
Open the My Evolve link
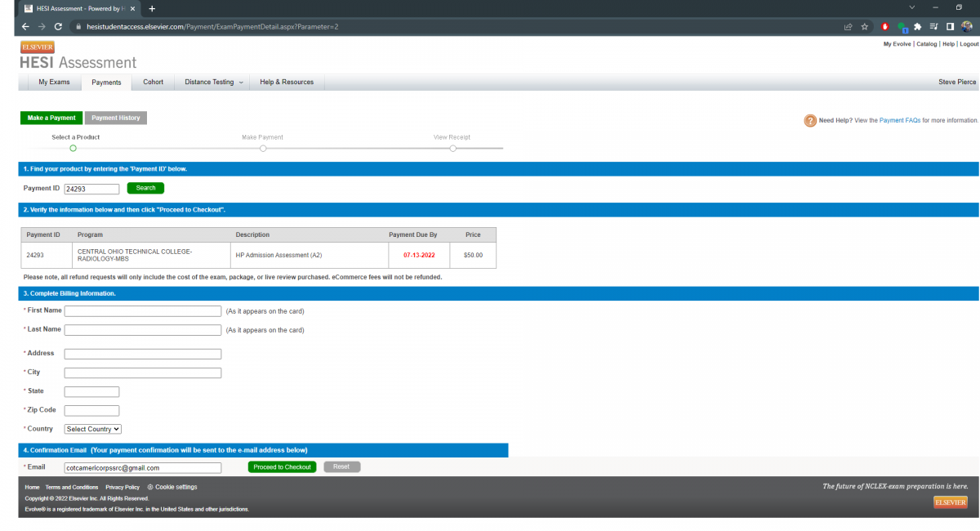coord(898,44)
